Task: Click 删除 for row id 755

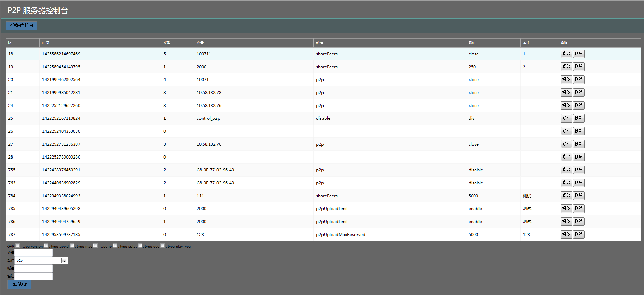Action: pyautogui.click(x=578, y=170)
